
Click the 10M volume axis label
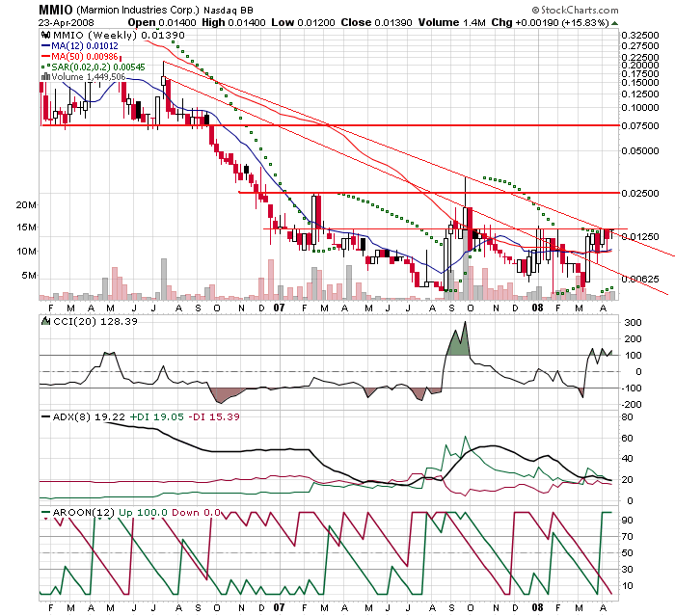tap(27, 251)
